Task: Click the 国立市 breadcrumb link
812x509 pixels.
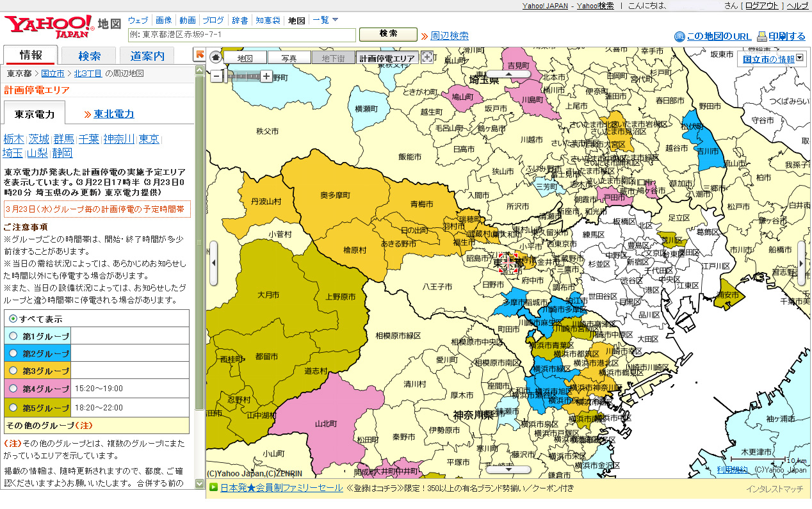Action: tap(53, 74)
